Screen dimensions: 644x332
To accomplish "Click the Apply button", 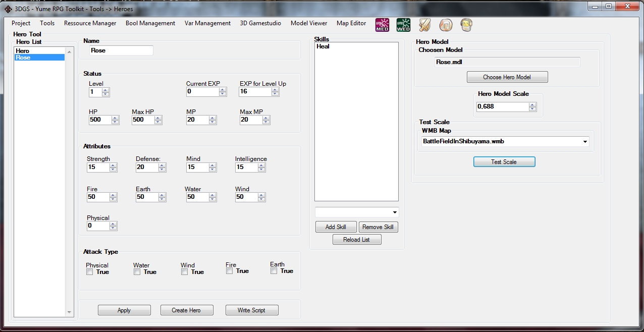I will [124, 310].
